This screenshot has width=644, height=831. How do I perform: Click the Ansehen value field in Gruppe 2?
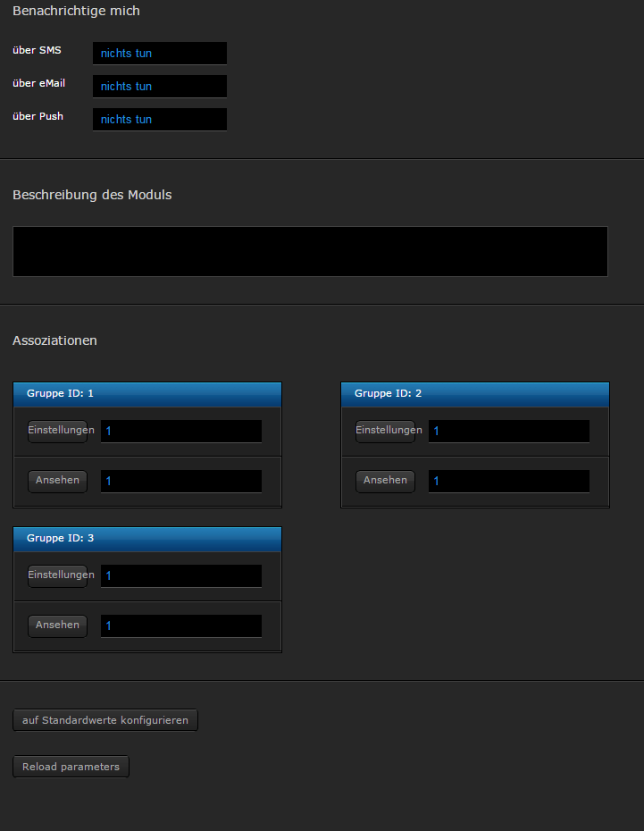[509, 482]
